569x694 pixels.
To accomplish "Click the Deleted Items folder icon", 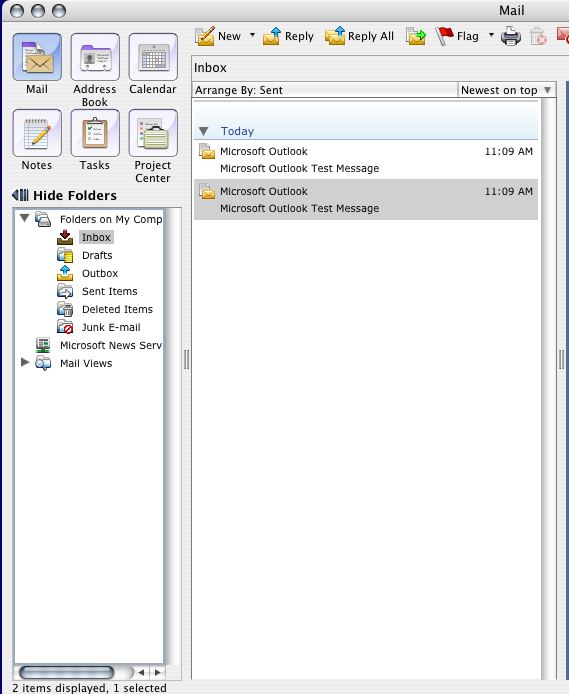I will [65, 309].
